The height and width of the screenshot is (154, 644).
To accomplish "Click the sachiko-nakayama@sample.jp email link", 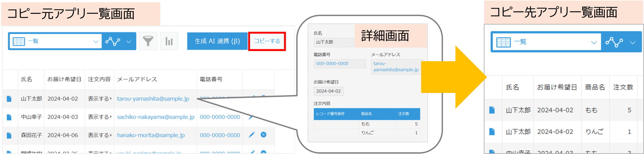I will click(156, 117).
